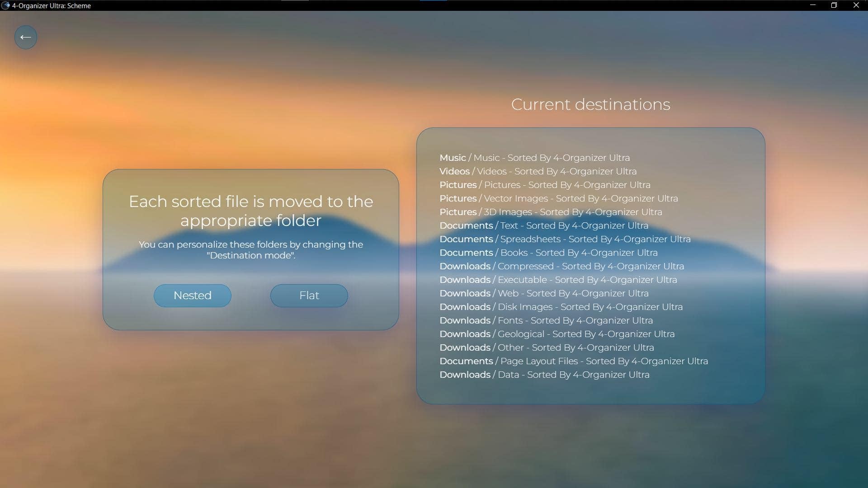
Task: Choose the Flat destination mode
Action: (309, 296)
